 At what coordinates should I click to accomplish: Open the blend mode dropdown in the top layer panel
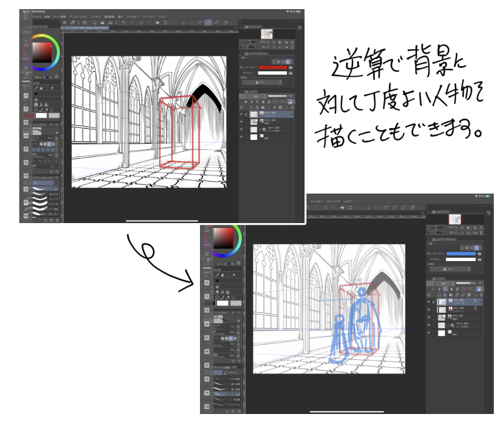coord(256,96)
